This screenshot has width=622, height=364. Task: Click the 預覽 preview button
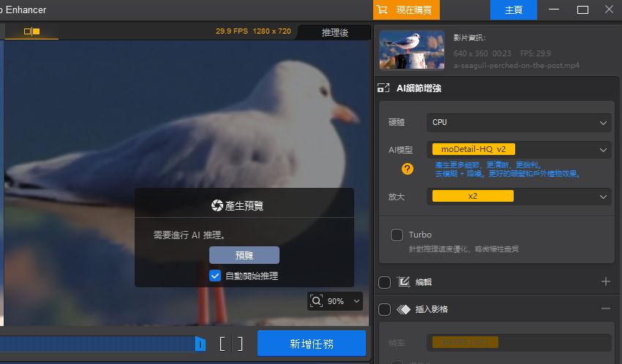click(244, 255)
